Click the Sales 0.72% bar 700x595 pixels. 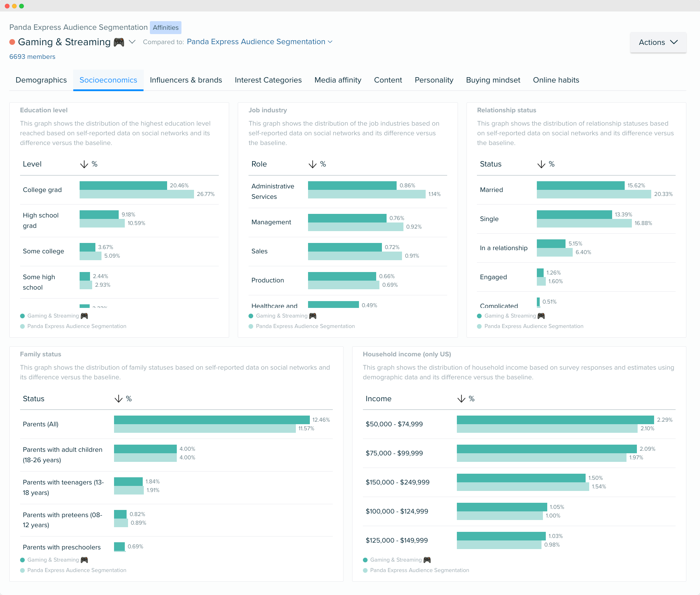[345, 247]
